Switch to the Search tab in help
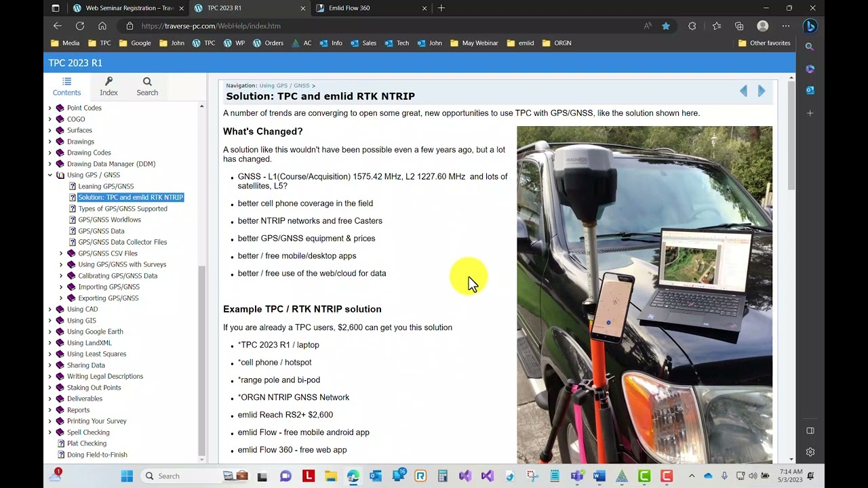868x488 pixels. tap(147, 86)
